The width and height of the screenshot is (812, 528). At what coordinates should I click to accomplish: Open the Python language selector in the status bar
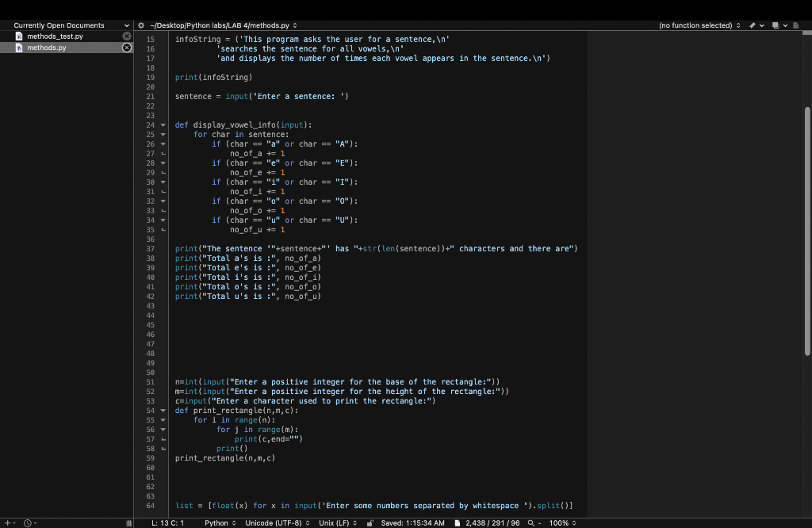(x=220, y=522)
